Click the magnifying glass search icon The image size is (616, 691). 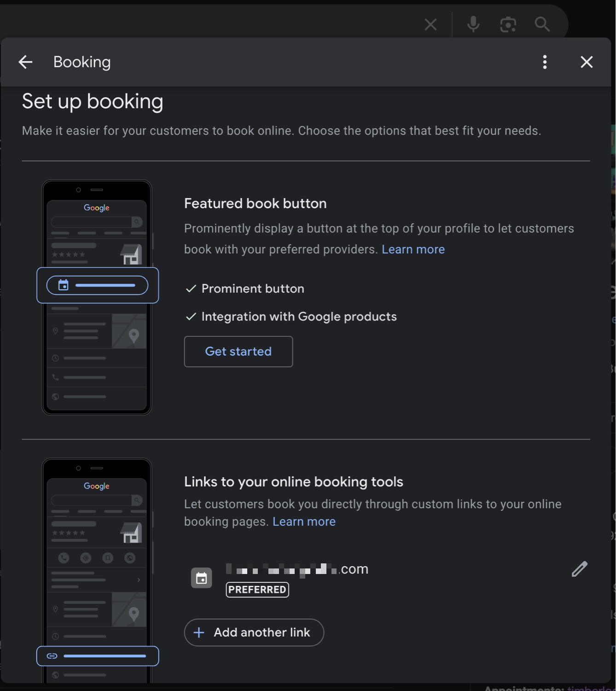542,24
